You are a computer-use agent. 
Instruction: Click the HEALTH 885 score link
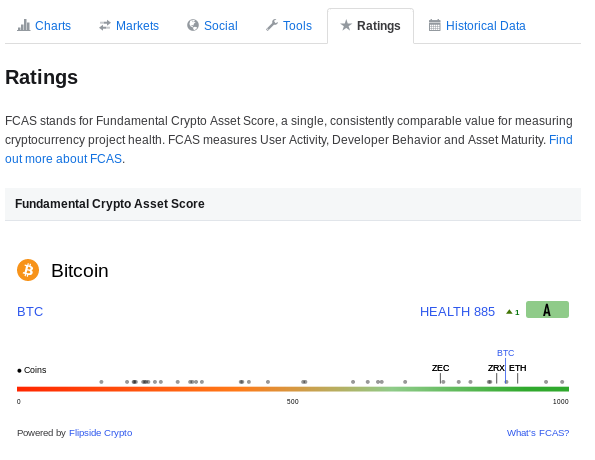coord(457,312)
